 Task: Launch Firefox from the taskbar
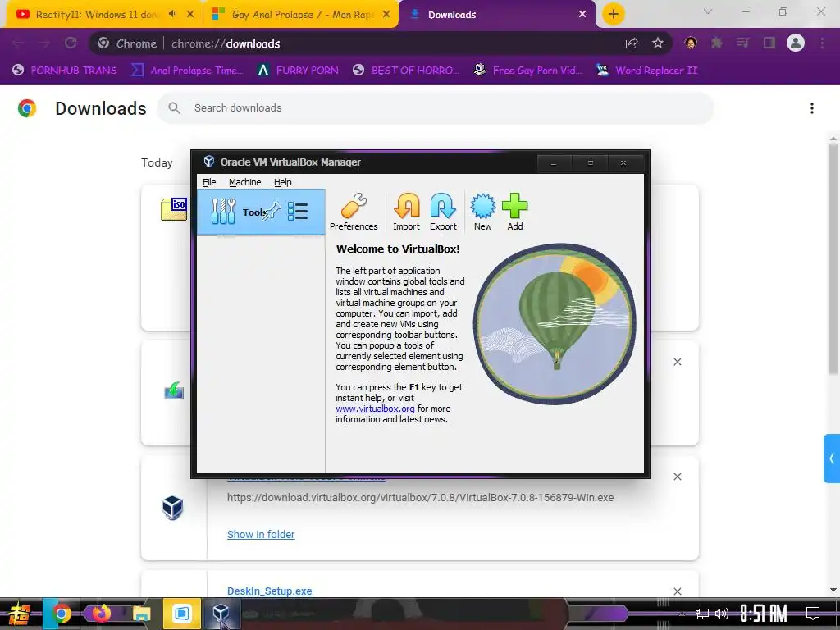pyautogui.click(x=101, y=614)
